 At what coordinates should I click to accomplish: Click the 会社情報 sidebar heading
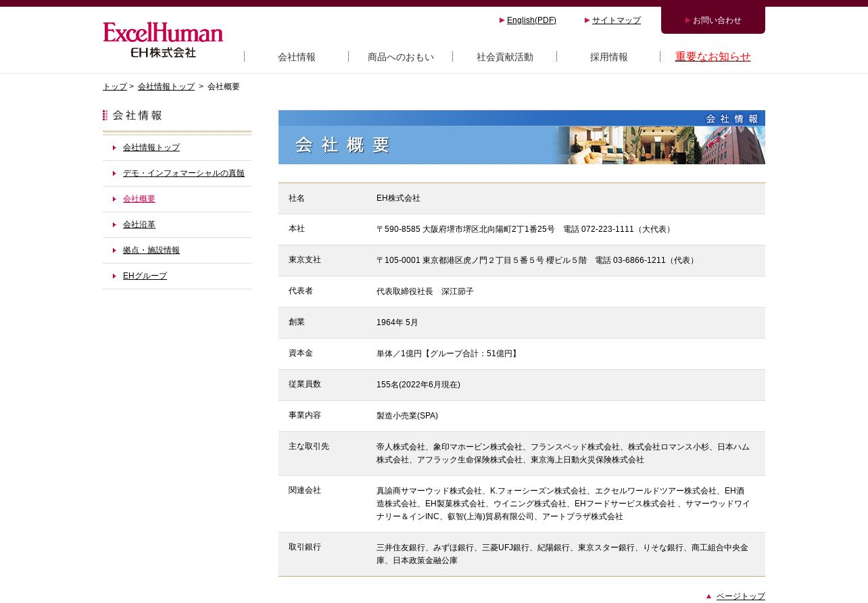[x=132, y=116]
